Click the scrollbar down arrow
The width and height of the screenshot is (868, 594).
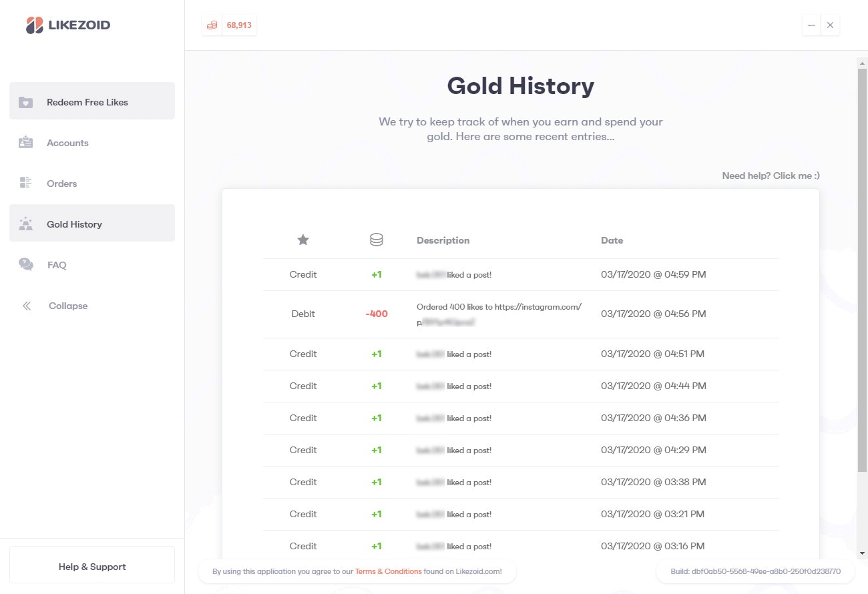[x=862, y=553]
